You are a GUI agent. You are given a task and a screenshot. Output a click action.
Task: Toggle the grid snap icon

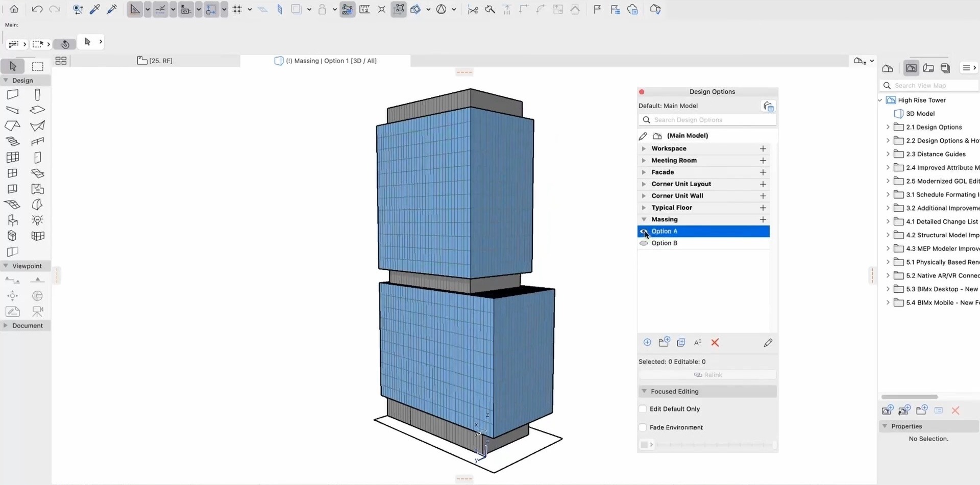click(237, 9)
